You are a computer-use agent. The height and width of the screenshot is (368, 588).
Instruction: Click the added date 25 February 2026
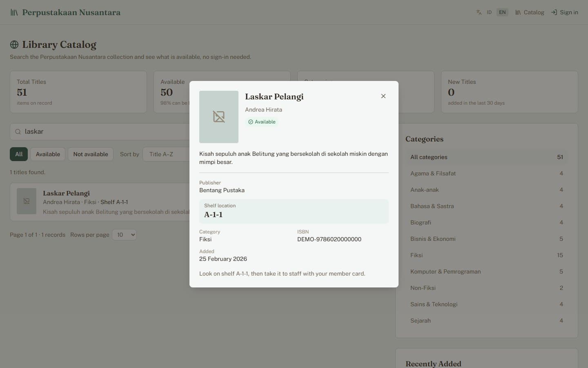tap(223, 259)
